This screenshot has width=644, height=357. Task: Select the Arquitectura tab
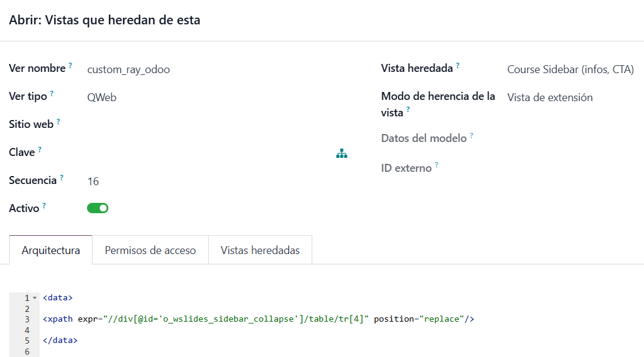pyautogui.click(x=51, y=250)
